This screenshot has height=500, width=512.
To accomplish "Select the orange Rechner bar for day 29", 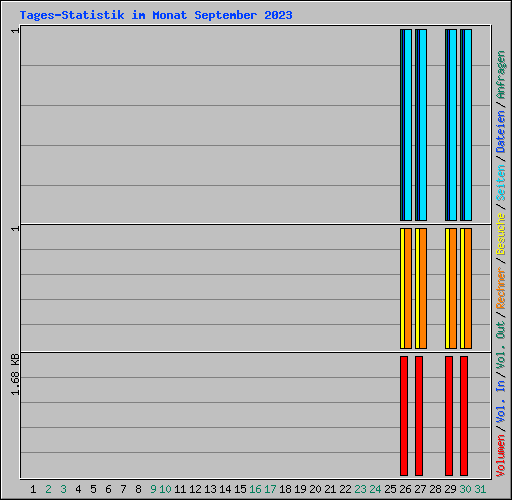I will coord(453,288).
